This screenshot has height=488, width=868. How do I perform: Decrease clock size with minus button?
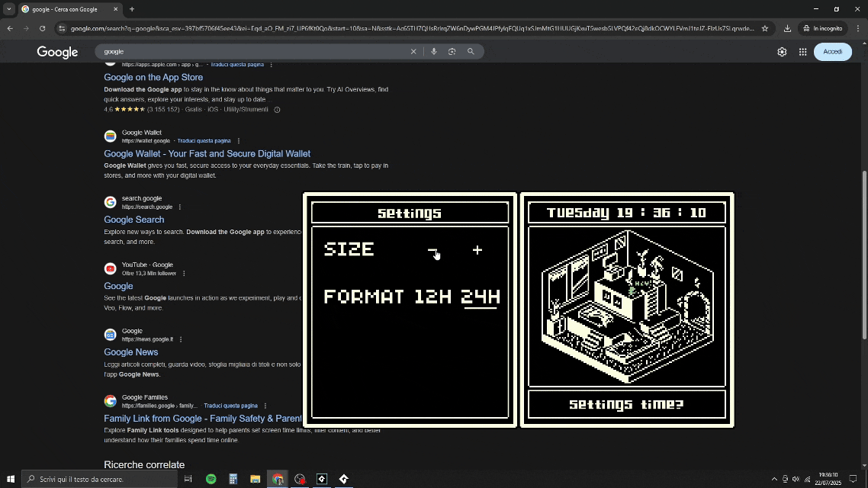coord(432,250)
